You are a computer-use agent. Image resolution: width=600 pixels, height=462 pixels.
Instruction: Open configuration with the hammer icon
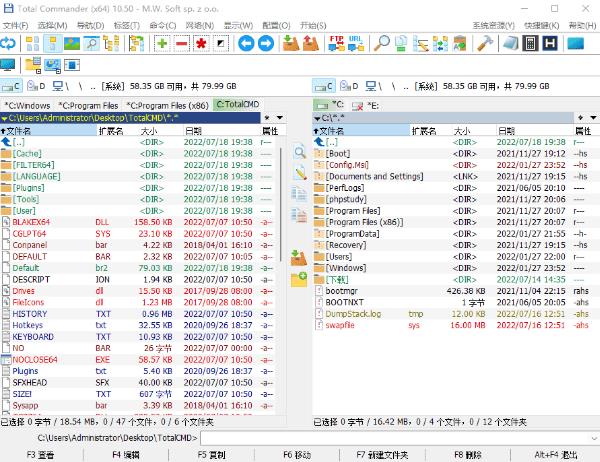[485, 43]
